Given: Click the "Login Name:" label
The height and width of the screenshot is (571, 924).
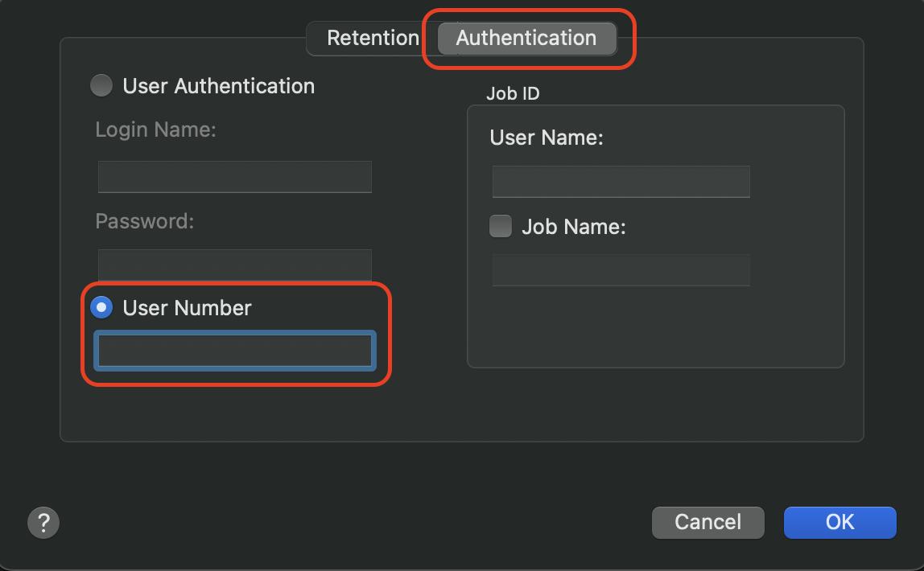Looking at the screenshot, I should [155, 129].
